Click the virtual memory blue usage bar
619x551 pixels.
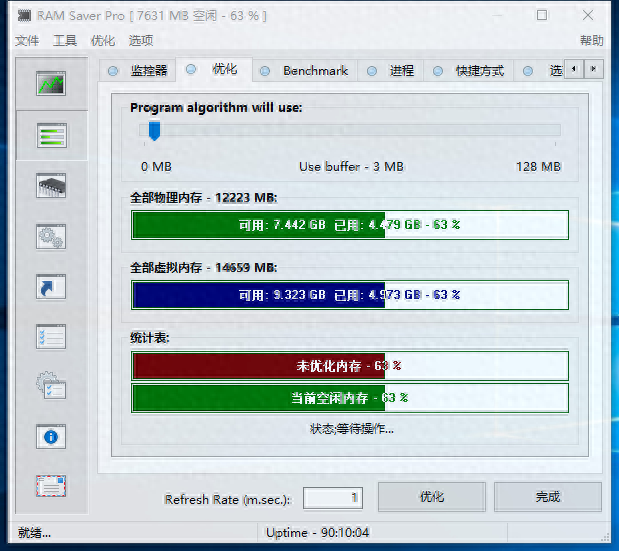click(350, 295)
